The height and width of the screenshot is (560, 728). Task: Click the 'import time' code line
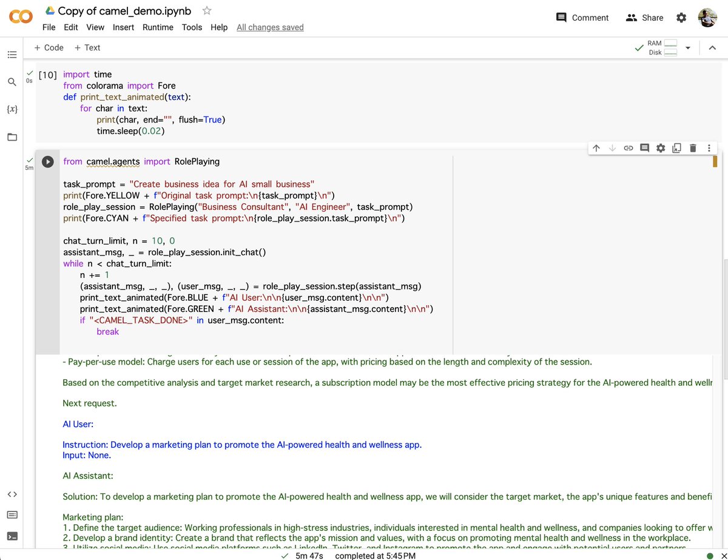[87, 75]
